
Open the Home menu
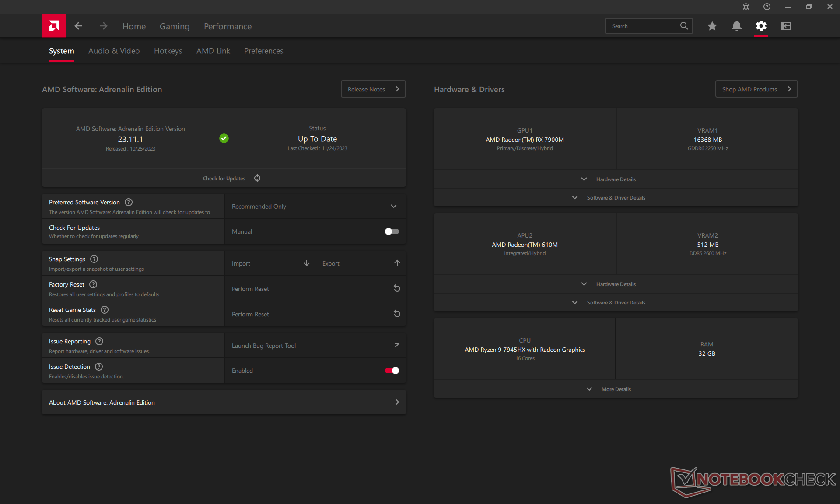coord(134,26)
